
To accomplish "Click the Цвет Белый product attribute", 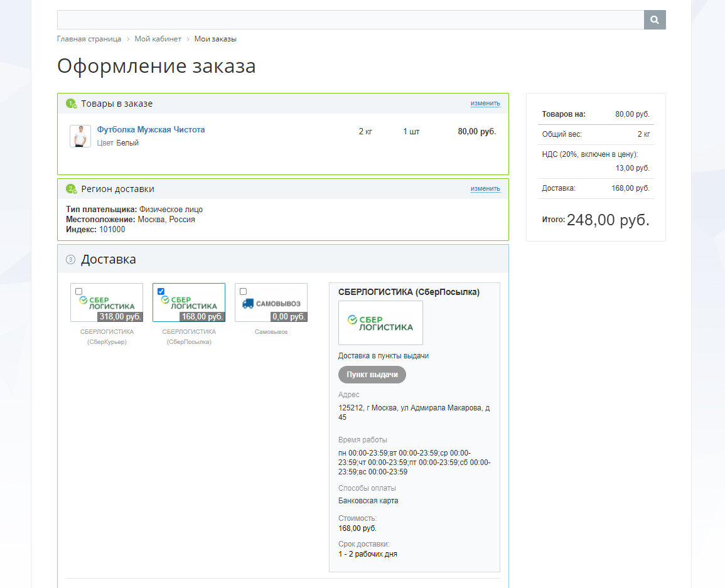I will 118,143.
